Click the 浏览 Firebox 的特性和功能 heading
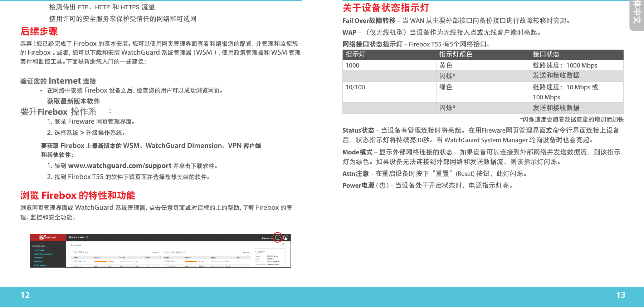The height and width of the screenshot is (307, 644). [x=78, y=195]
